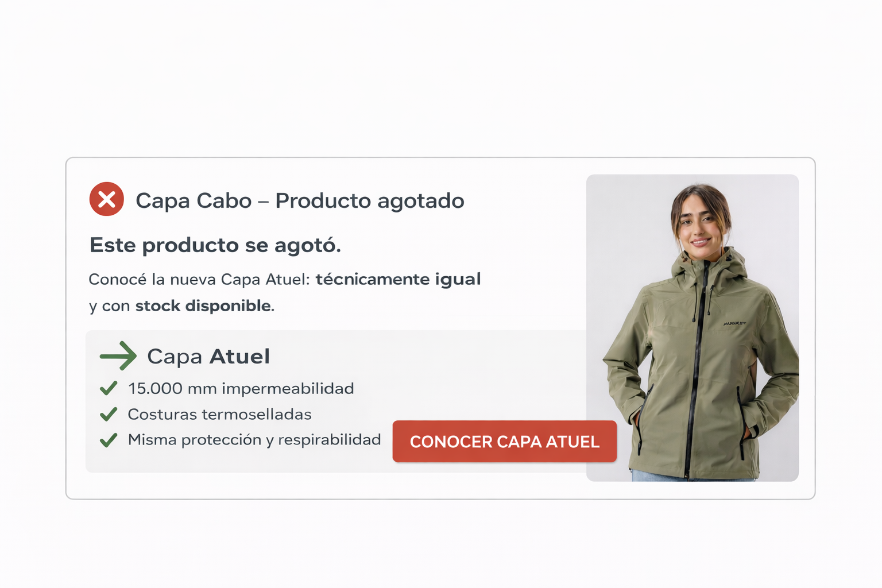This screenshot has height=588, width=882.
Task: Click the black front zipper of the jacket
Action: [695, 367]
